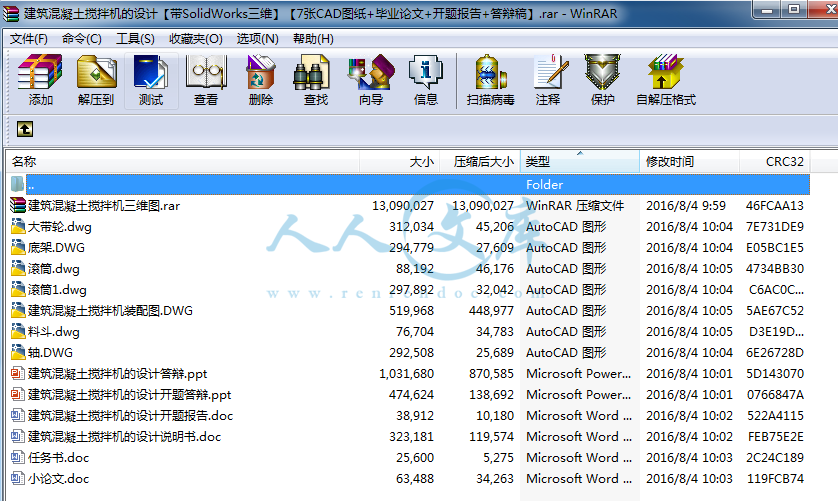Image resolution: width=838 pixels, height=501 pixels.
Task: Open the 选项(N) menu
Action: [x=257, y=38]
